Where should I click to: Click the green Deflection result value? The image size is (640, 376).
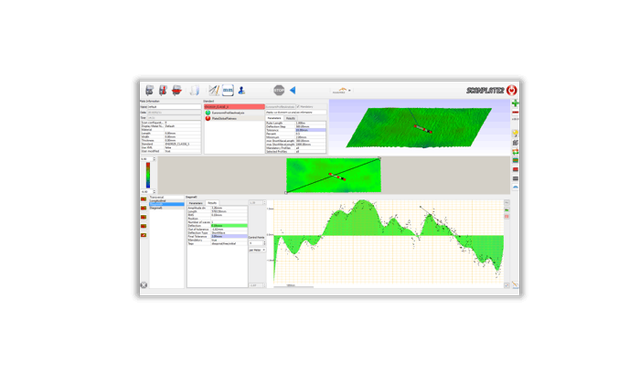[x=229, y=226]
